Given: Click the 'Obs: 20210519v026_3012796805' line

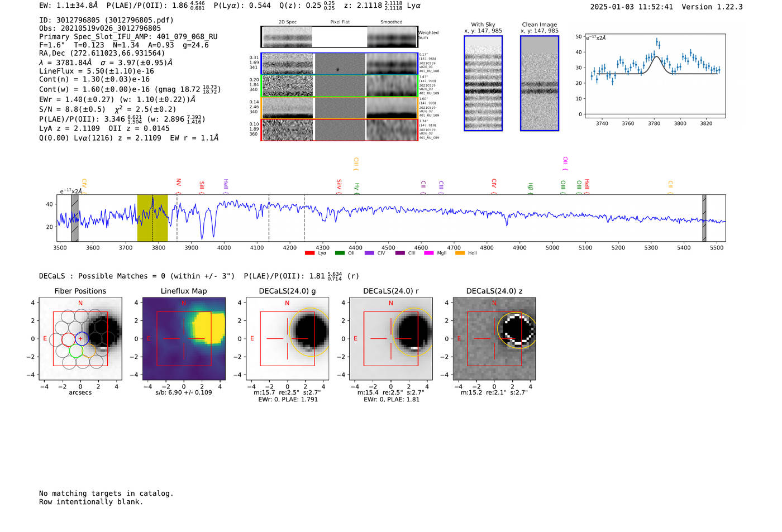Looking at the screenshot, I should 100,28.
